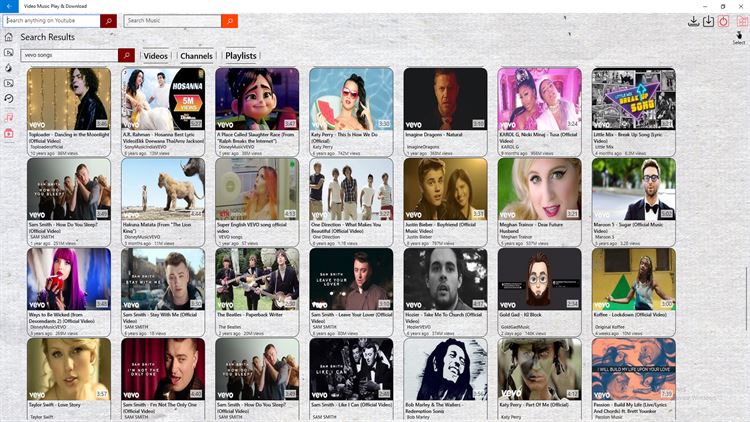Open the A.R. Rahman Hosanna thumbnail
Image resolution: width=750 pixels, height=422 pixels.
(163, 99)
